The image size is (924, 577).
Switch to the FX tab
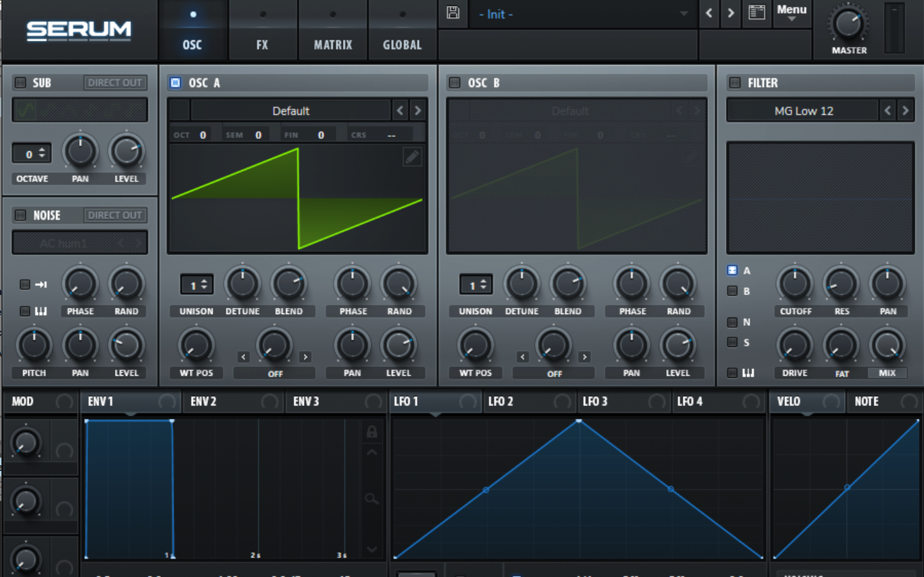[262, 31]
